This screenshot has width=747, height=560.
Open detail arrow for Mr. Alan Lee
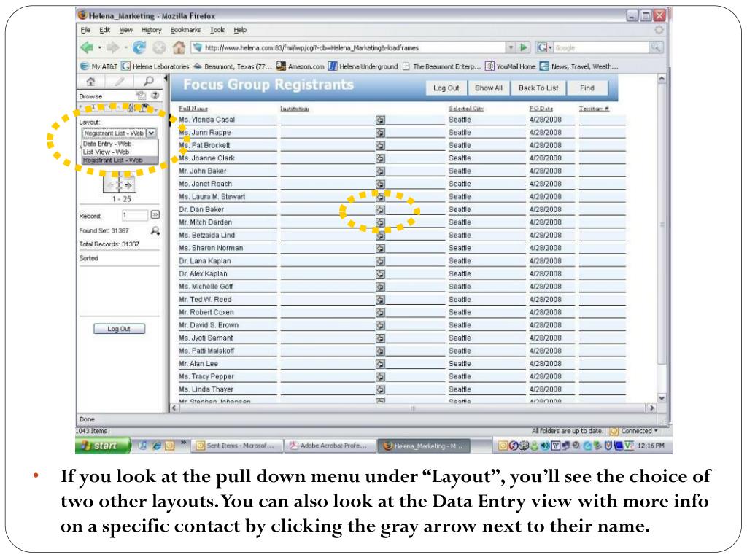click(x=380, y=365)
